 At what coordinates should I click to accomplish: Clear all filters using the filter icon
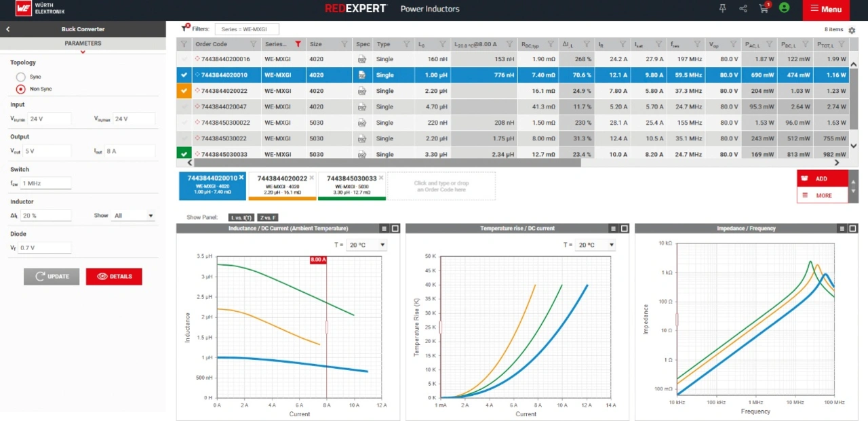tap(184, 28)
